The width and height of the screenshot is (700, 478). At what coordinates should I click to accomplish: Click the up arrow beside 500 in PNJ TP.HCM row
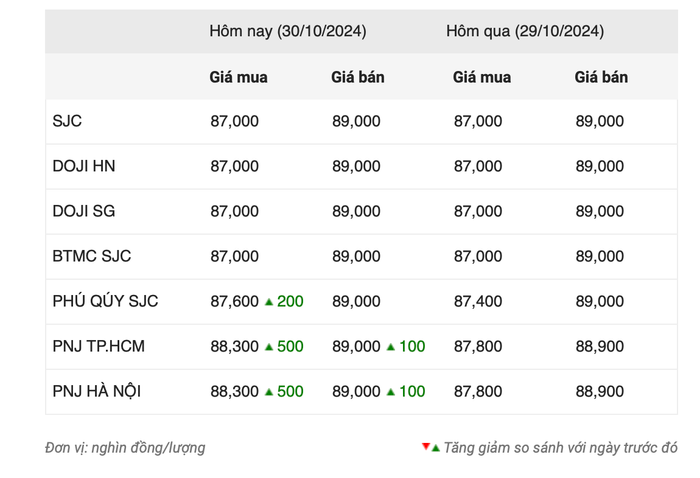tap(269, 347)
